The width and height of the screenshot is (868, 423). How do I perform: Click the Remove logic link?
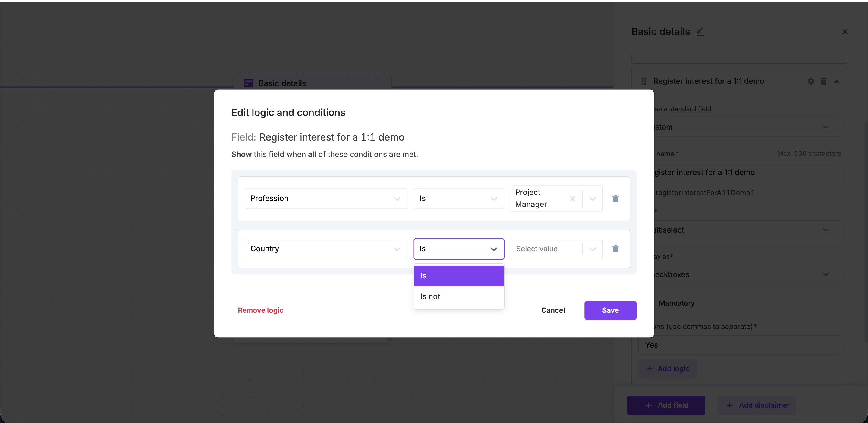point(260,310)
